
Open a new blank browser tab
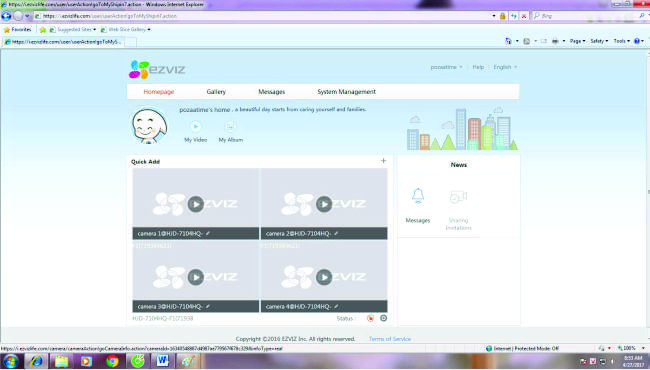click(131, 42)
